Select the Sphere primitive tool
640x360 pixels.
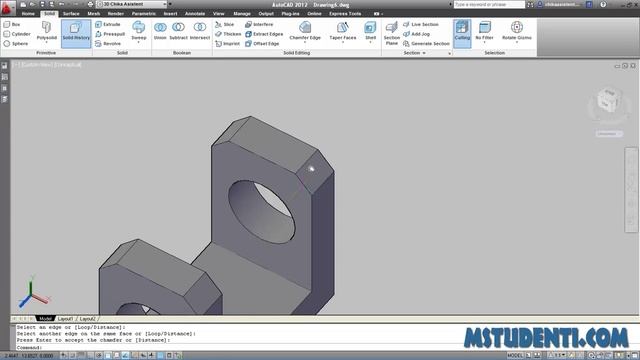click(x=16, y=43)
